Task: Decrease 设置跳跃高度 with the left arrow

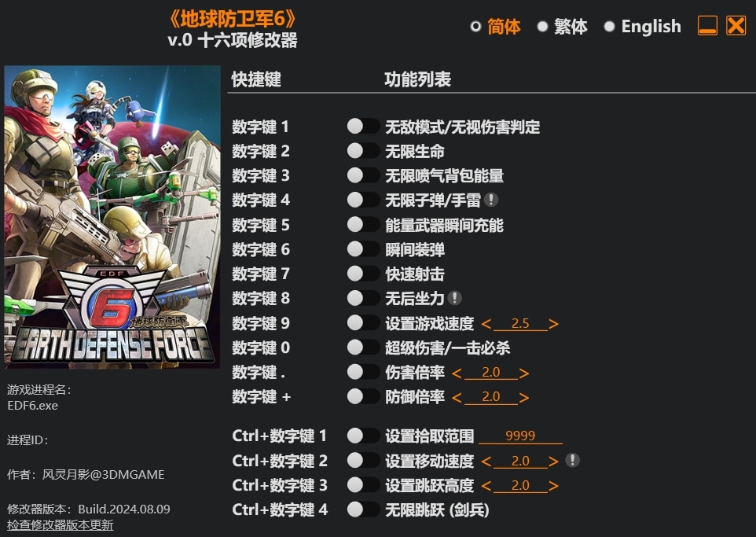Action: coord(486,486)
